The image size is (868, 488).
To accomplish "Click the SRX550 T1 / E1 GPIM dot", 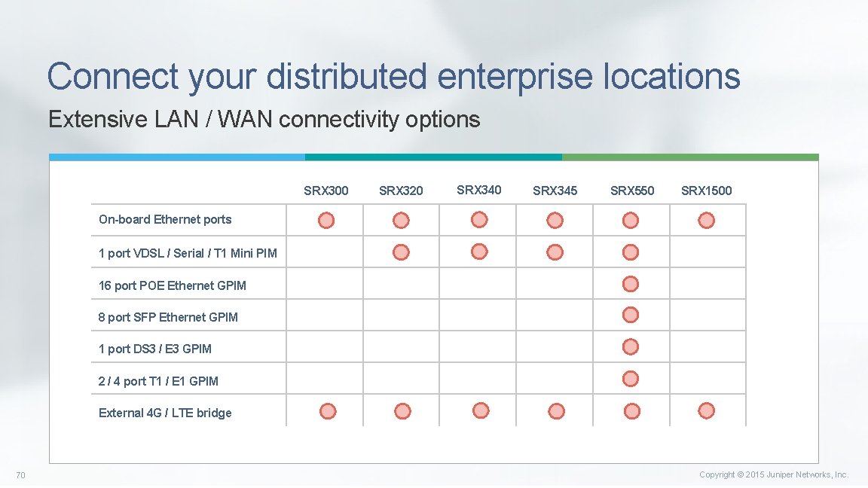I will tap(631, 379).
